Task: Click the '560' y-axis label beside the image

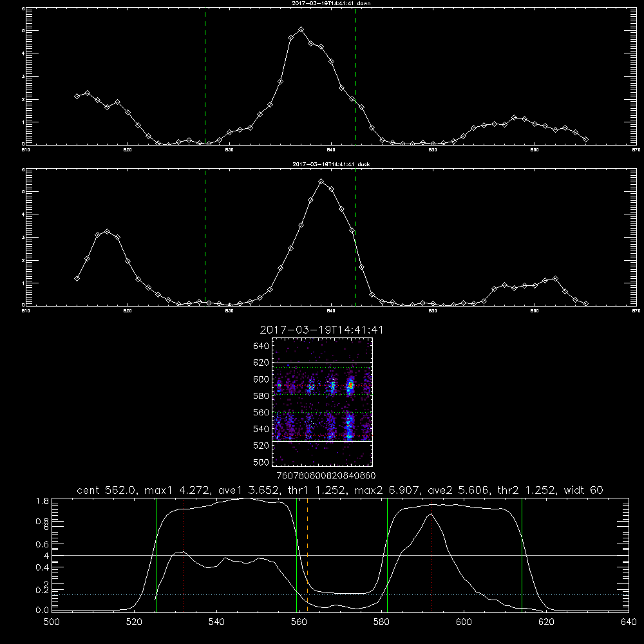Action: click(x=261, y=412)
